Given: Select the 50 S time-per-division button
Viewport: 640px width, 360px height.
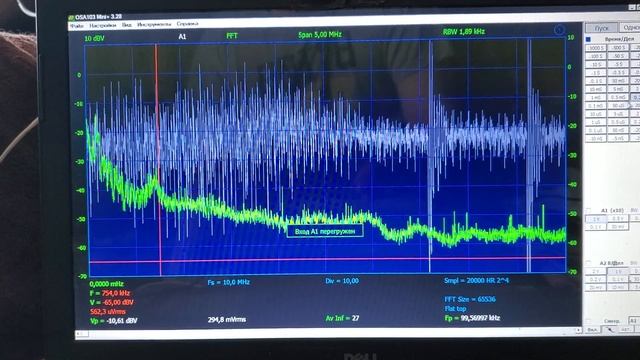Looking at the screenshot, I should pyautogui.click(x=618, y=56).
